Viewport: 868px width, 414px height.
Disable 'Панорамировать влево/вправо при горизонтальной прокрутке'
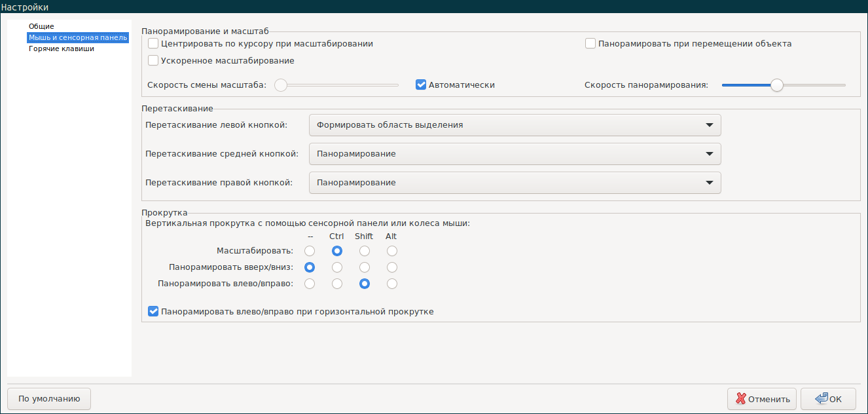tap(153, 311)
